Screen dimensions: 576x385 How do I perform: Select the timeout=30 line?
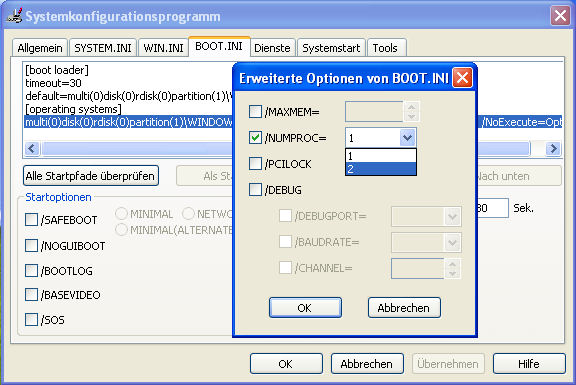point(54,83)
